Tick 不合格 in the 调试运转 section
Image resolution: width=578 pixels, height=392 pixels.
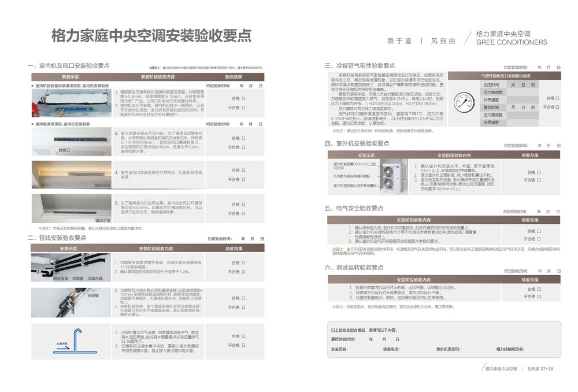point(539,297)
